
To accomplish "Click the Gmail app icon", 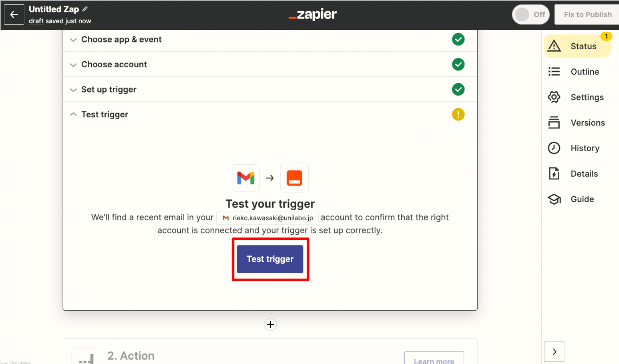I will 246,178.
